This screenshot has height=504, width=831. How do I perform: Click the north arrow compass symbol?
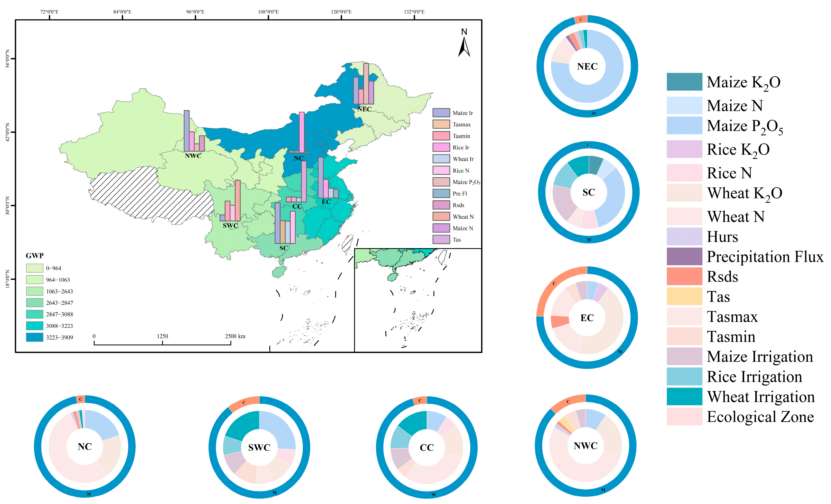[x=464, y=43]
